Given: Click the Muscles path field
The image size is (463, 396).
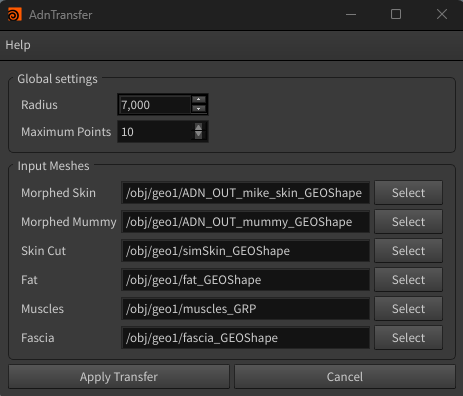Looking at the screenshot, I should tap(245, 309).
